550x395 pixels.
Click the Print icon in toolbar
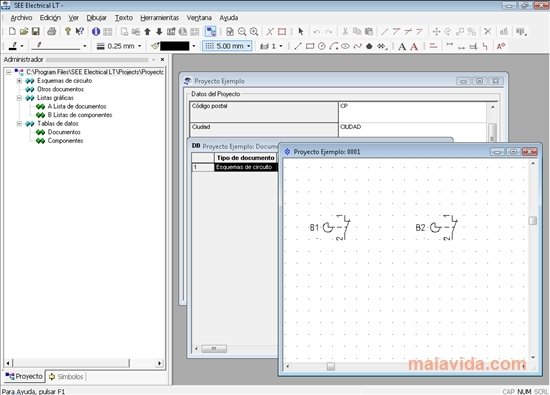[52, 32]
